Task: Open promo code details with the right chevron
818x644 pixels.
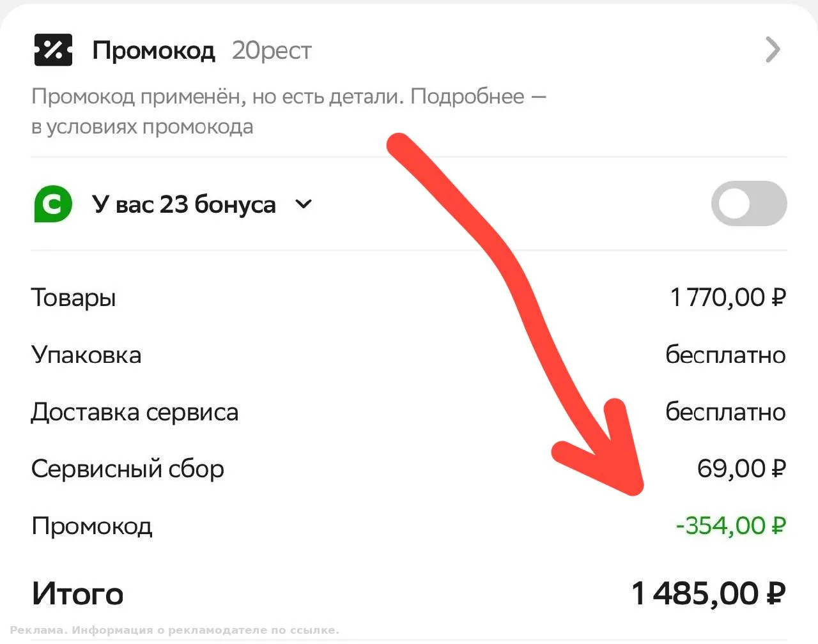Action: (x=773, y=50)
